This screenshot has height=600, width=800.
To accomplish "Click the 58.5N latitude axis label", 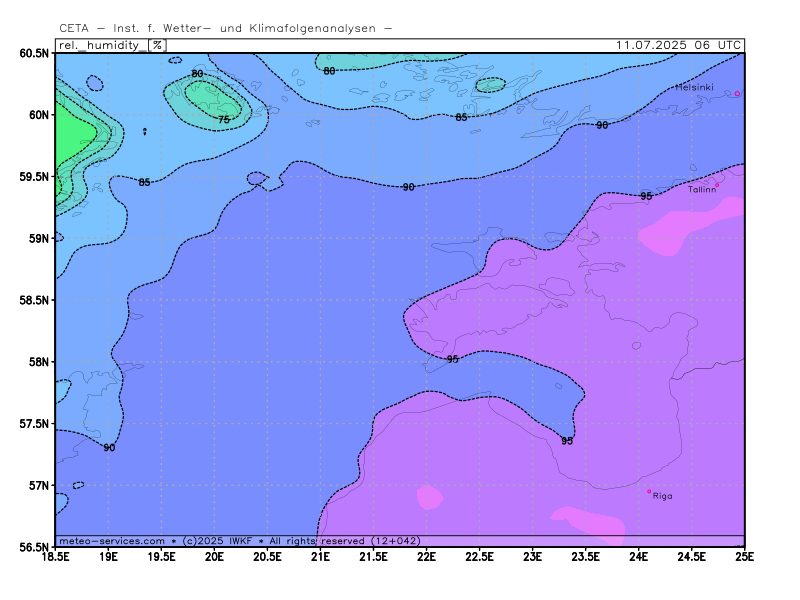I will 35,300.
